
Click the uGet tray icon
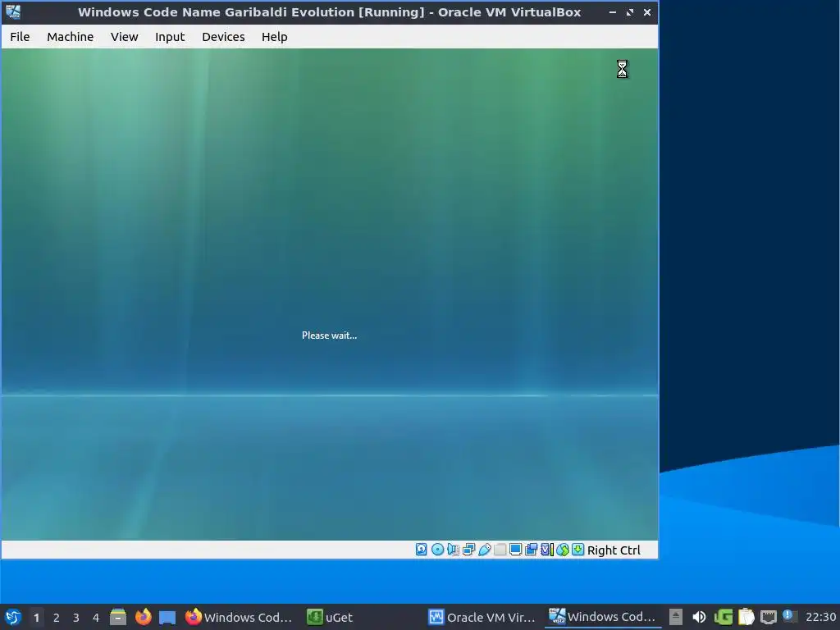click(x=724, y=617)
